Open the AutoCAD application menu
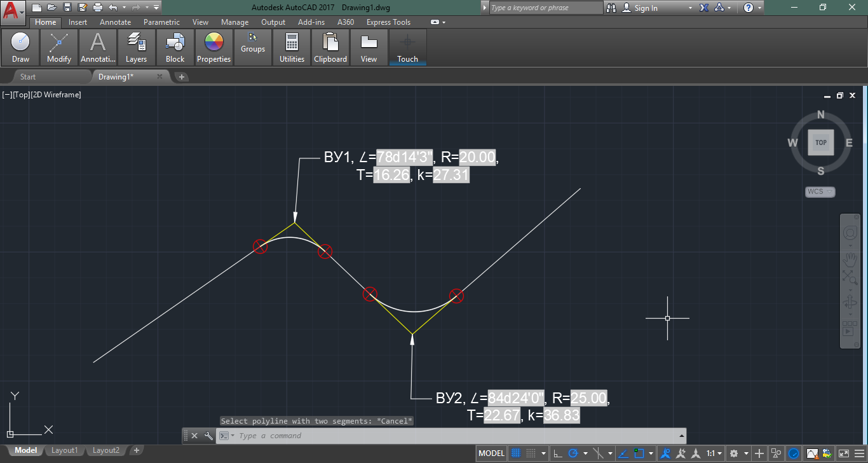 tap(13, 11)
